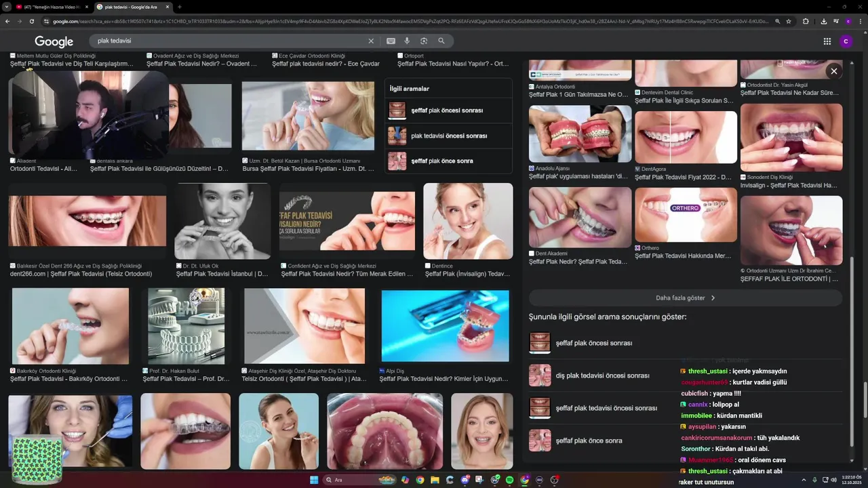
Task: Start voice search with the microphone icon
Action: [x=407, y=41]
